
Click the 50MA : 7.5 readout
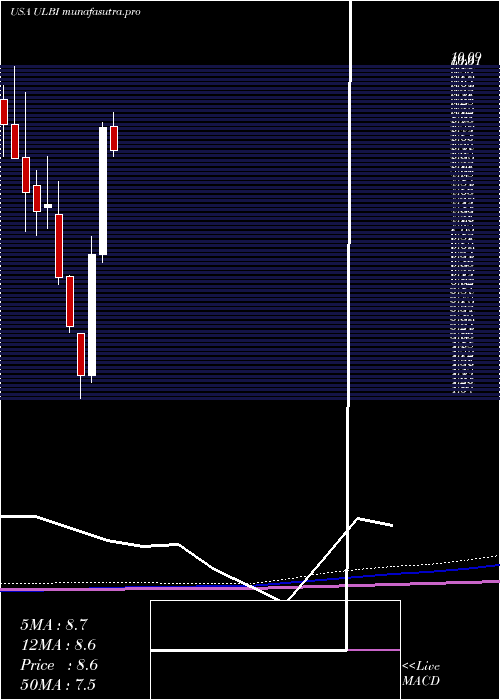click(58, 685)
